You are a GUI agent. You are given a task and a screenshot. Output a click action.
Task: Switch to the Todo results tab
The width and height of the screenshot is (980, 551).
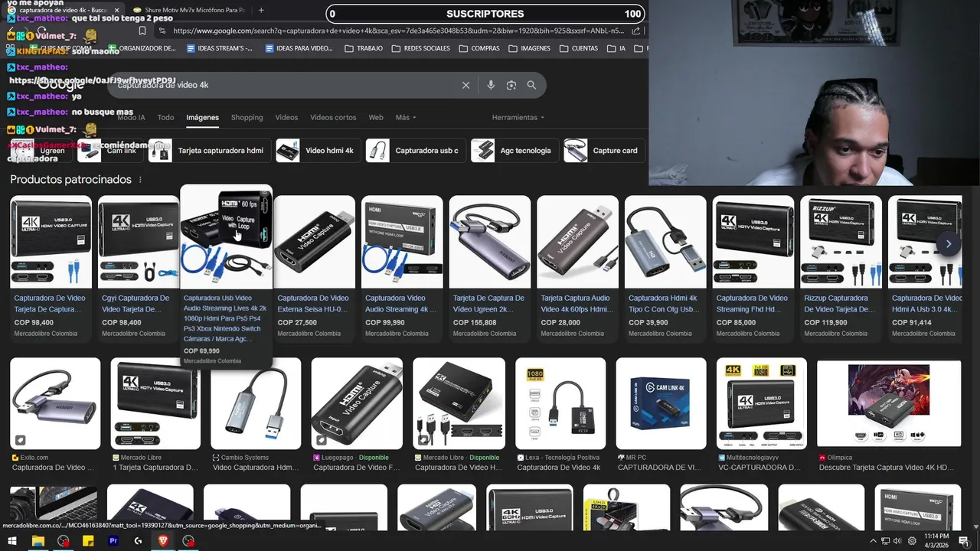coord(165,118)
